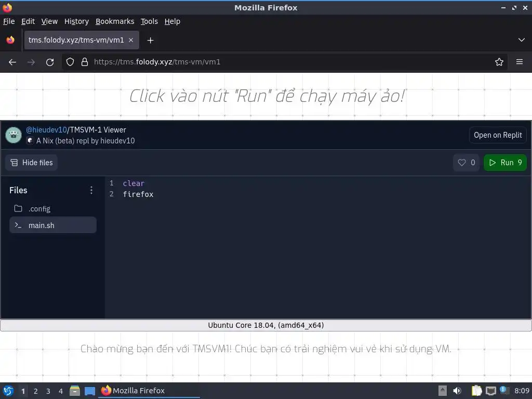This screenshot has height=399, width=532.
Task: Click the green Run button
Action: click(505, 163)
